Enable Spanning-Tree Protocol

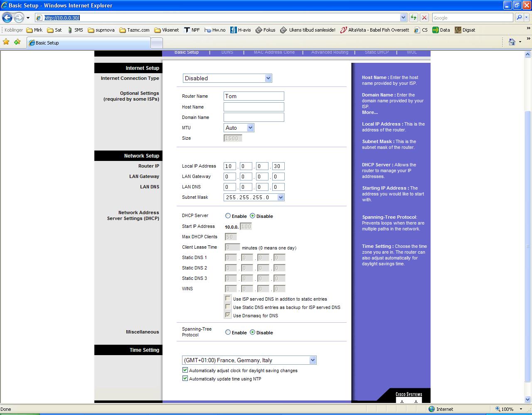tap(228, 332)
